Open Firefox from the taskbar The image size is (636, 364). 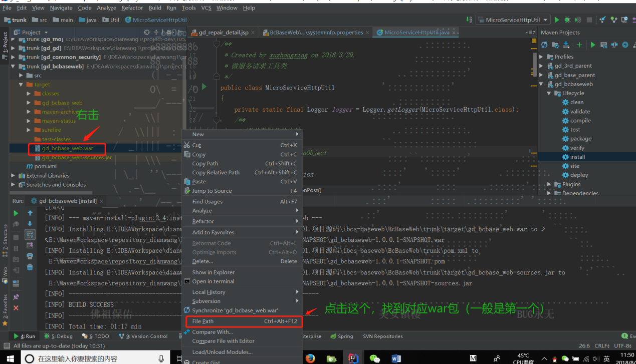(x=310, y=358)
